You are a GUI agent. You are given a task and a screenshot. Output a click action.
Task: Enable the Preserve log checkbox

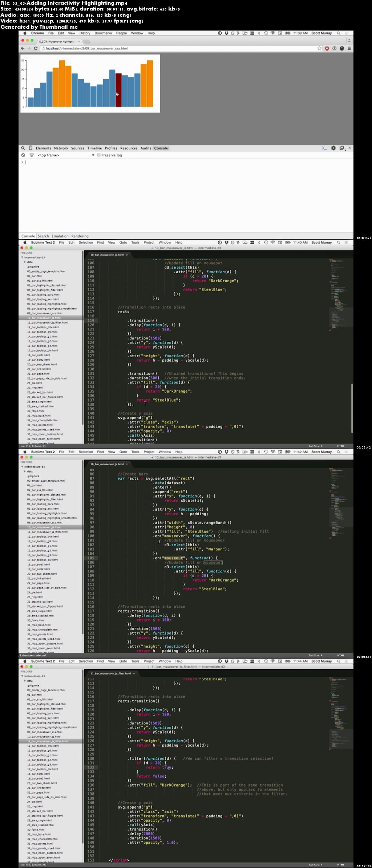pos(99,155)
